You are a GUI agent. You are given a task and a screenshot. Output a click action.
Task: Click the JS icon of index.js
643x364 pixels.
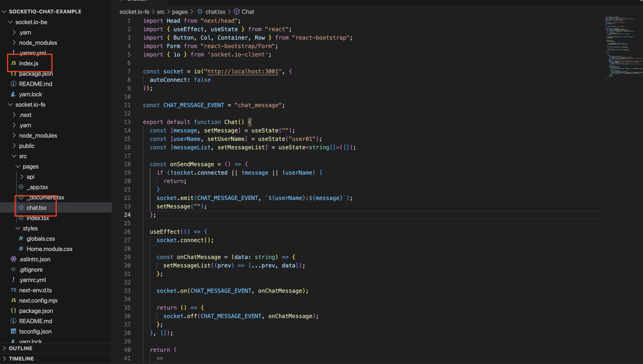pos(14,63)
